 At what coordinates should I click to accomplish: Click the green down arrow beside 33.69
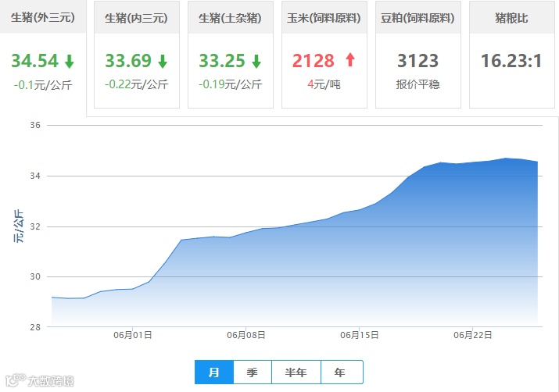163,61
